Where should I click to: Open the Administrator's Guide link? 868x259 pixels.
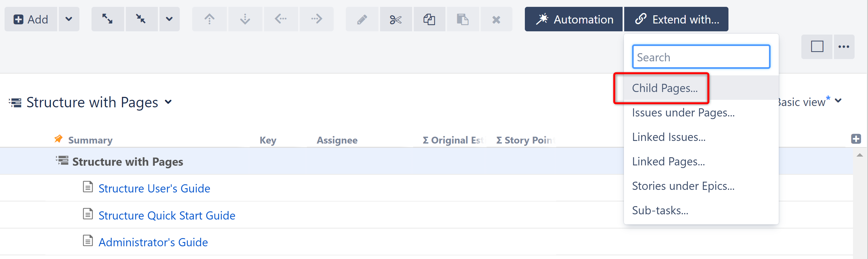tap(153, 242)
